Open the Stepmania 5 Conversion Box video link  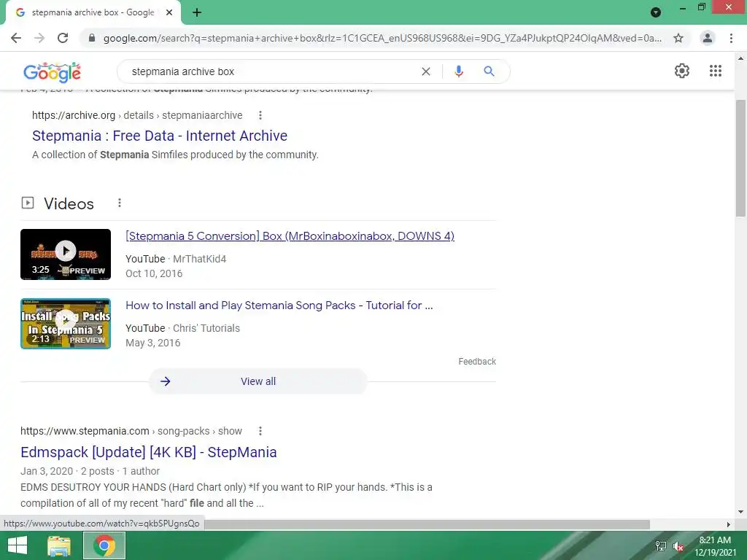[290, 236]
